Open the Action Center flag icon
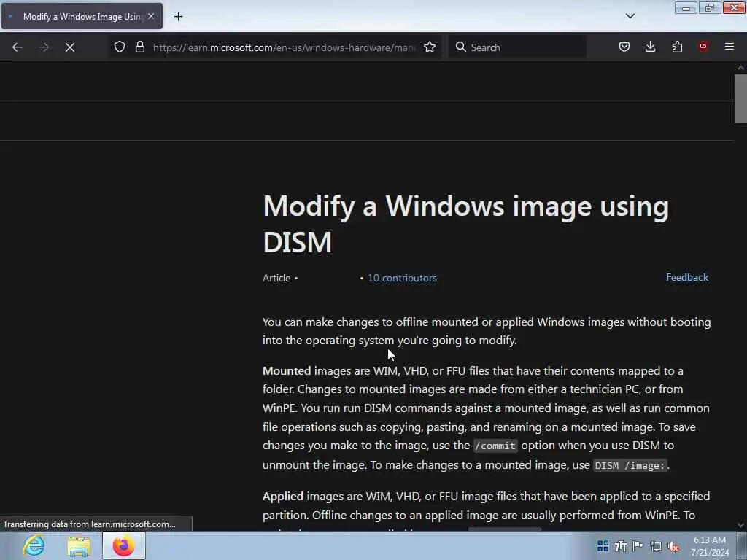 [638, 546]
